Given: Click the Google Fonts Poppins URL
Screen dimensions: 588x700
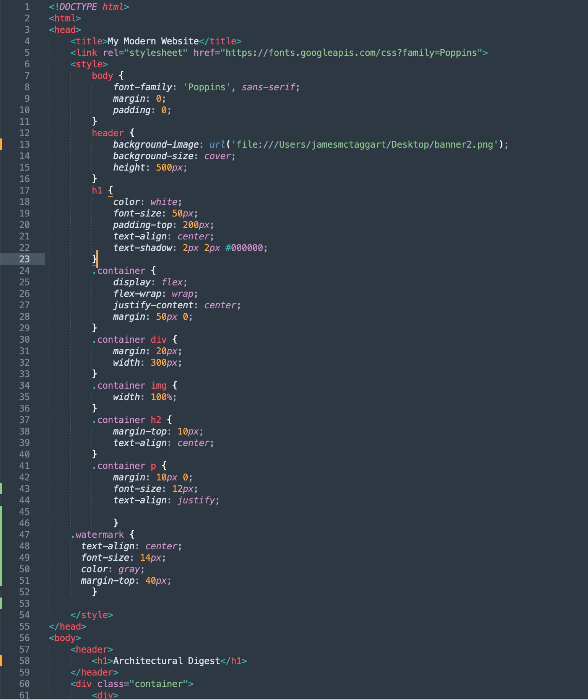Looking at the screenshot, I should pos(351,52).
